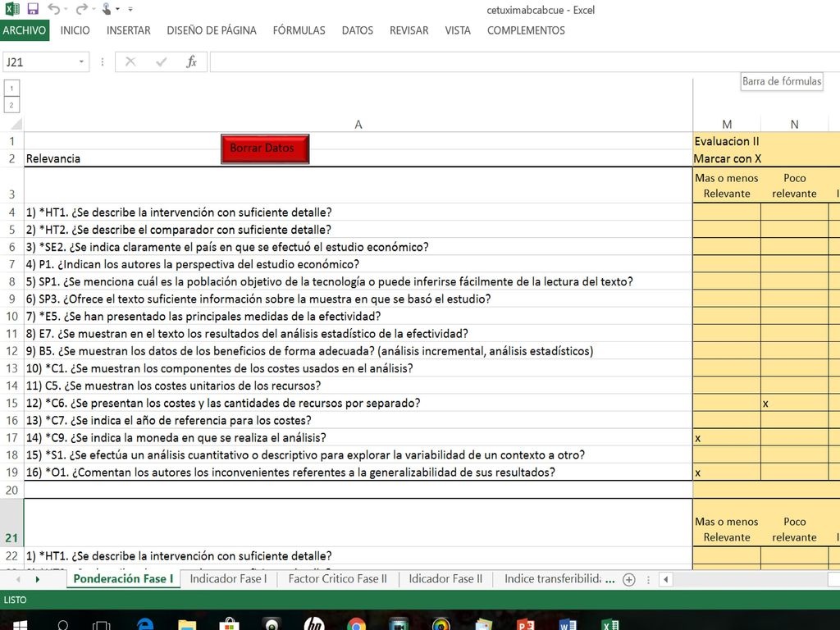840x630 pixels.
Task: Click the Select All corner triangle
Action: coord(16,125)
